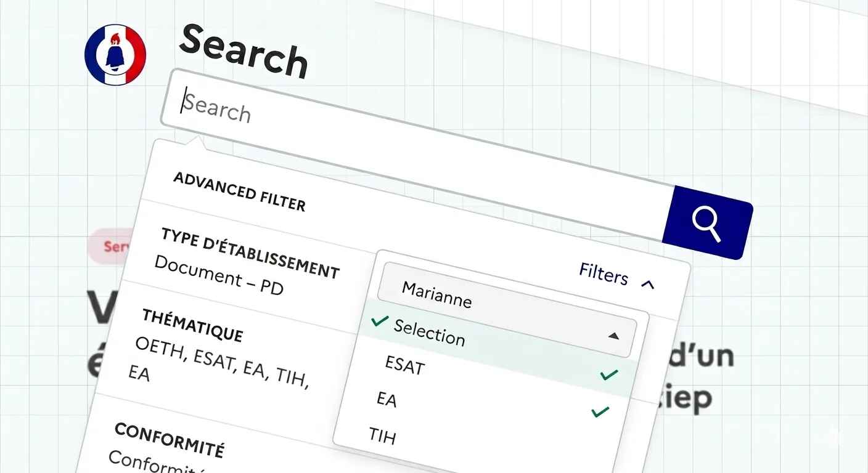Click the Marianne French flag logo
This screenshot has width=868, height=473.
(x=115, y=54)
